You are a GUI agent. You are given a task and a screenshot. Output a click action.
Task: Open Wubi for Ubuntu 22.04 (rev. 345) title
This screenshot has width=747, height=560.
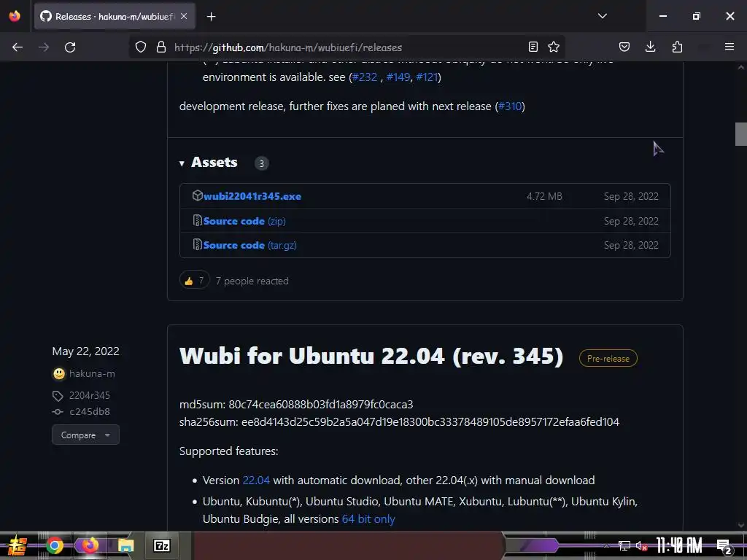[371, 356]
